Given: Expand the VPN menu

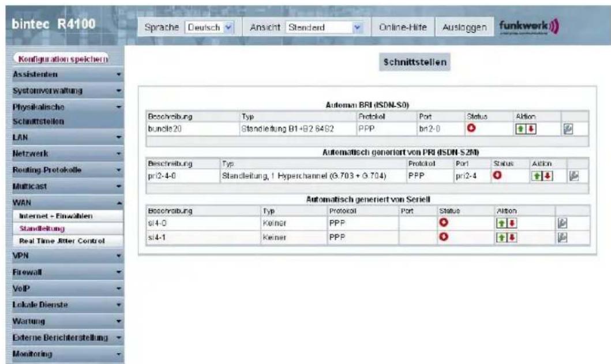Looking at the screenshot, I should pyautogui.click(x=68, y=256).
